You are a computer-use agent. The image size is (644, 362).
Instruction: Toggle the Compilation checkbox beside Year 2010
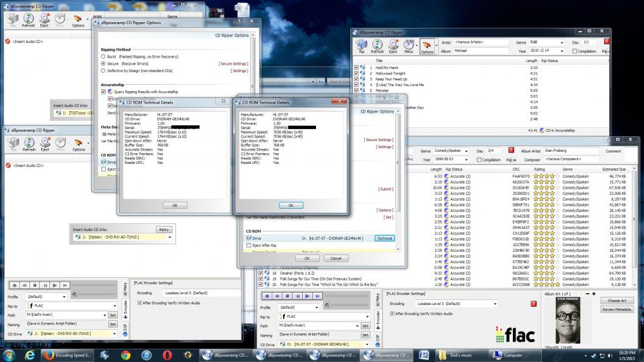(574, 51)
